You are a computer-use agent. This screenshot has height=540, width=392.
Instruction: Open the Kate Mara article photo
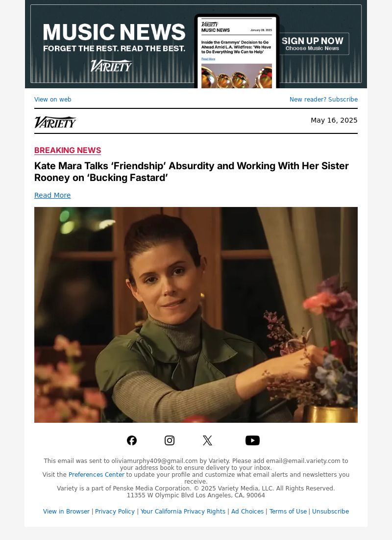coord(196,315)
